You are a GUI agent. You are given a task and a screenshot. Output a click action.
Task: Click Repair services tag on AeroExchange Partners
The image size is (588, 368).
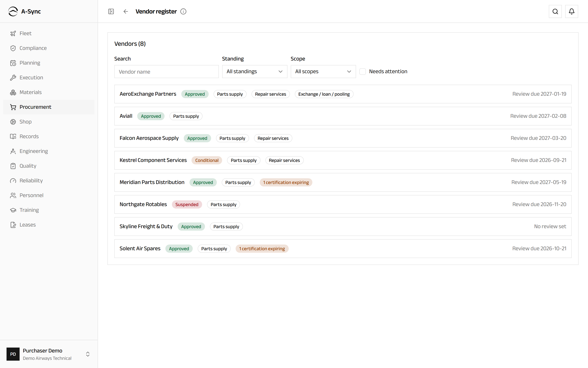tap(271, 94)
